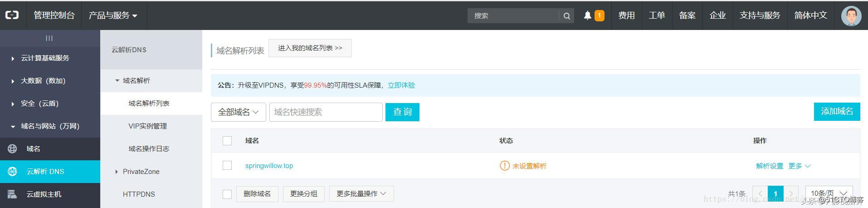Open 管理控制台 in top bar
The image size is (868, 208).
click(54, 15)
